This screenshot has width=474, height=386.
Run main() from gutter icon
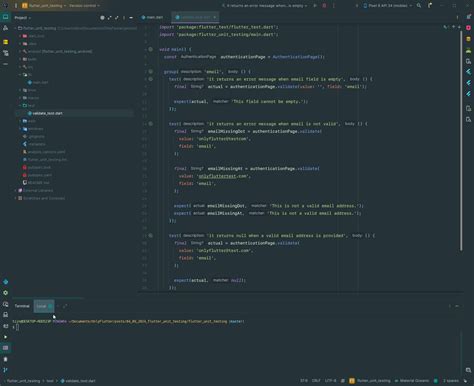[151, 49]
